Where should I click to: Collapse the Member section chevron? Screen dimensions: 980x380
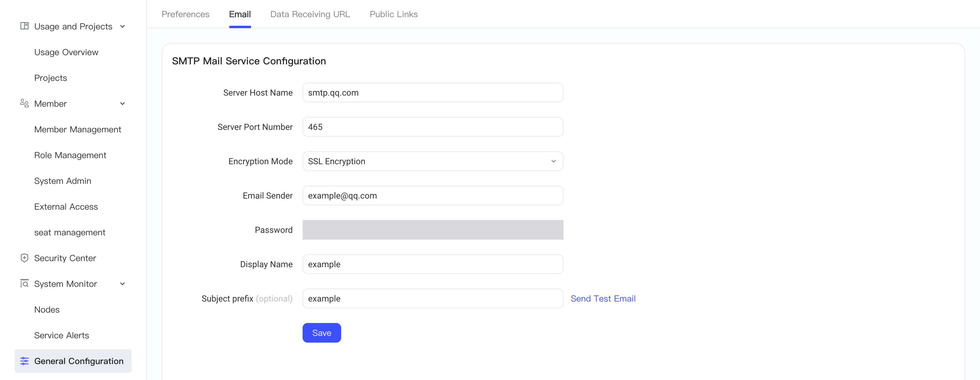coord(123,104)
